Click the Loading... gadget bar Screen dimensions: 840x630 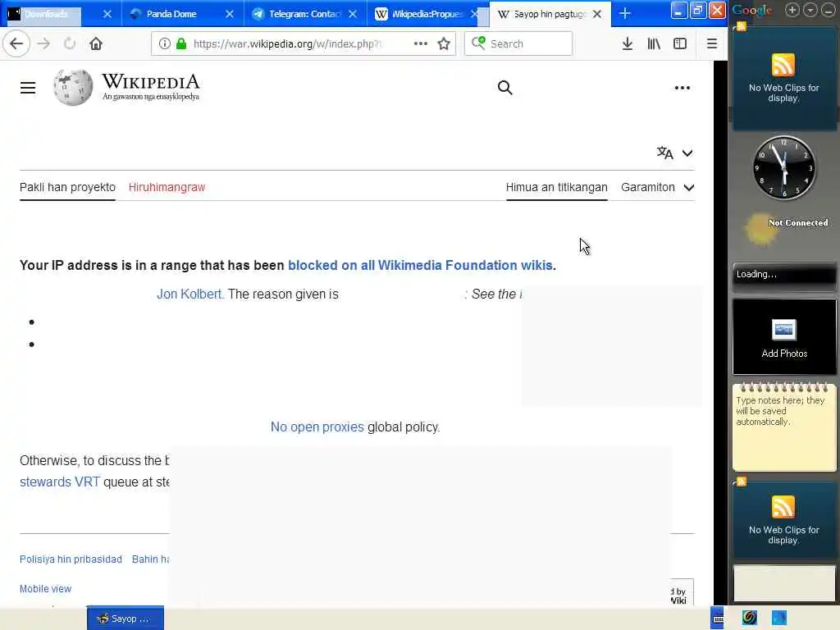[783, 274]
